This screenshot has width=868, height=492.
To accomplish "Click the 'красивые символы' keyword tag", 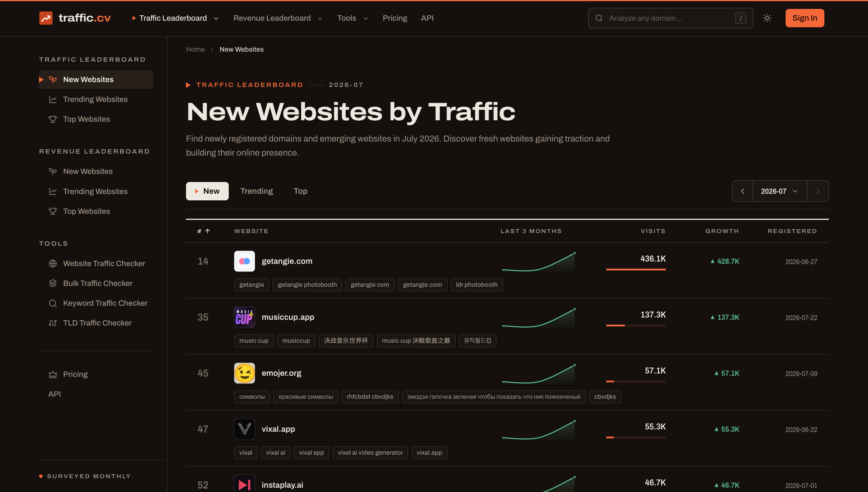I will [306, 397].
